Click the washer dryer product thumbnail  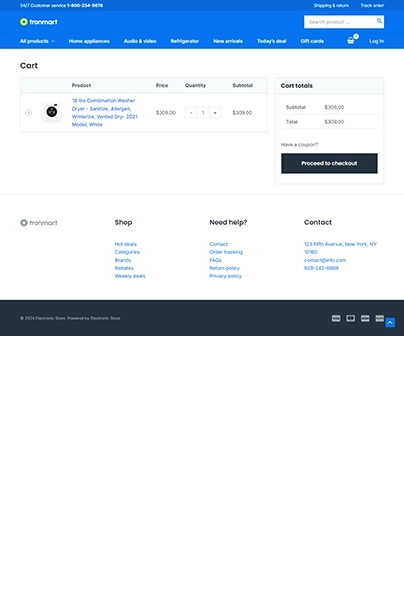pyautogui.click(x=52, y=112)
